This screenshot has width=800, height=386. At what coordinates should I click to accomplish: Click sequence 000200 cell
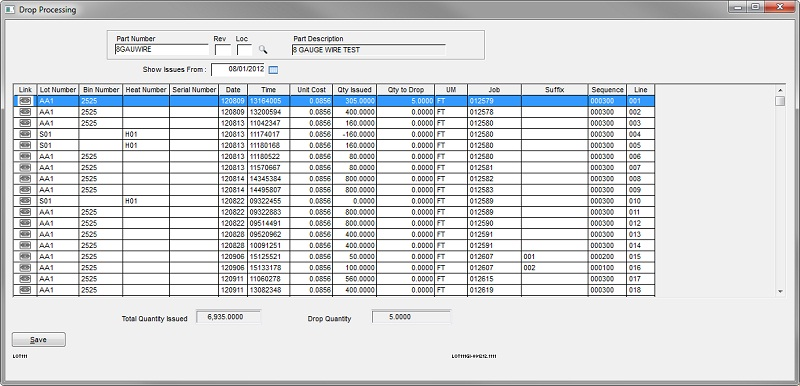(x=607, y=256)
